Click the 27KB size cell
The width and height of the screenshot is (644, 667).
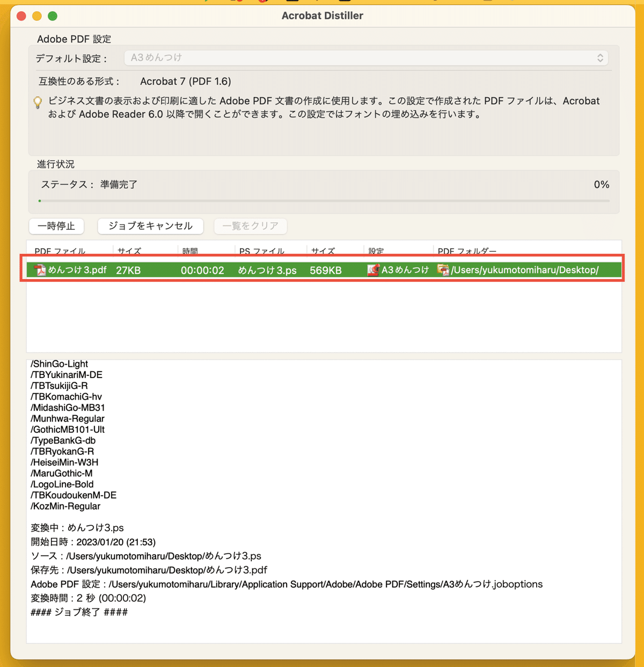[x=128, y=270]
